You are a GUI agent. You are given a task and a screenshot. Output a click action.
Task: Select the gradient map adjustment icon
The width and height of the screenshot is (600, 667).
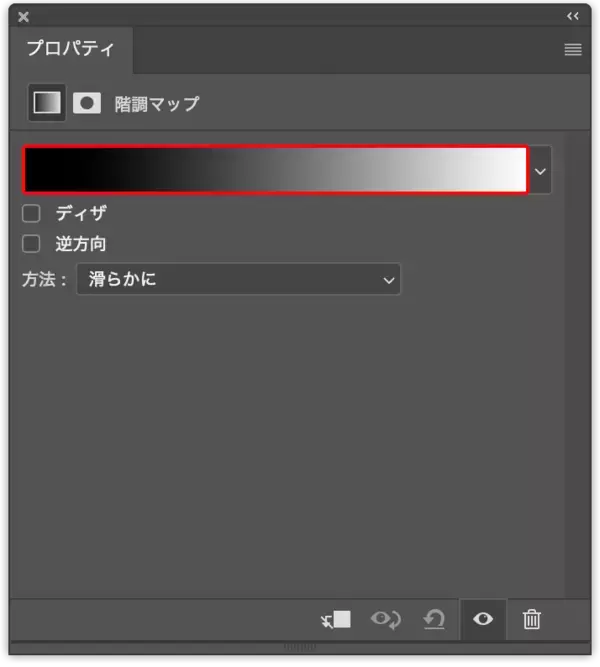(47, 103)
